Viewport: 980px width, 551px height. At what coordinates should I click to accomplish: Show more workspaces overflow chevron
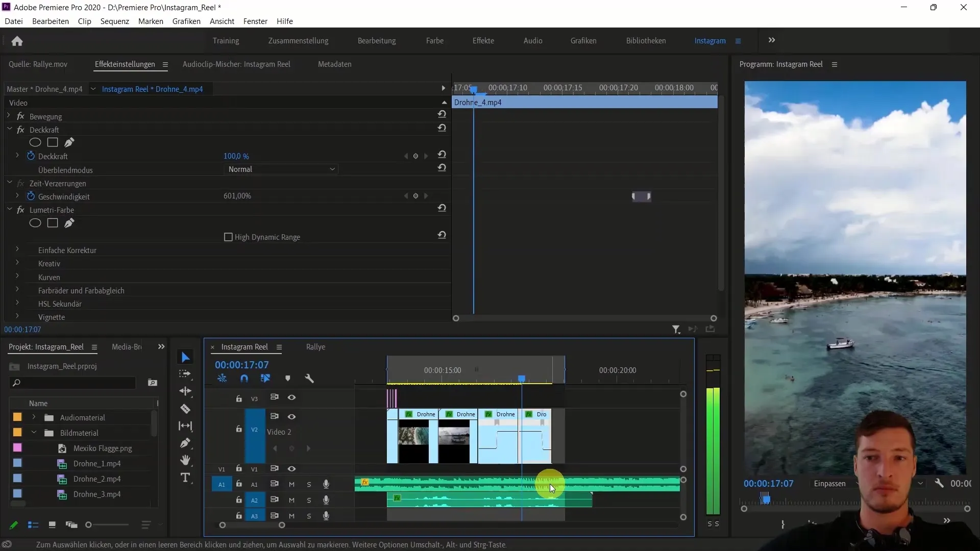772,40
